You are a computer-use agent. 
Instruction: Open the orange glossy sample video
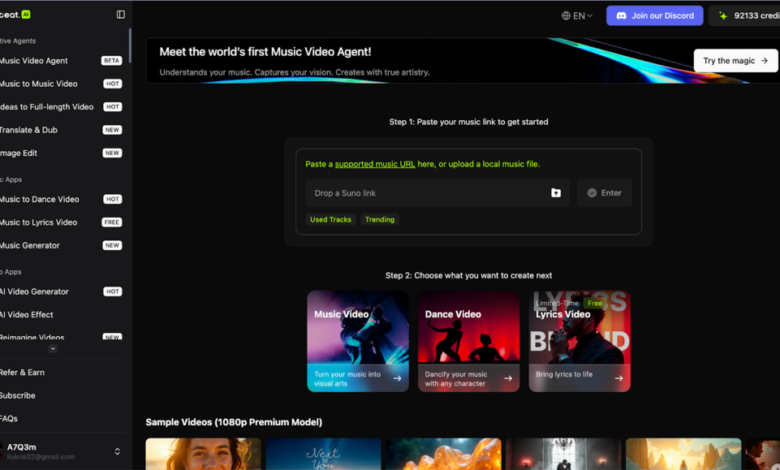[443, 454]
